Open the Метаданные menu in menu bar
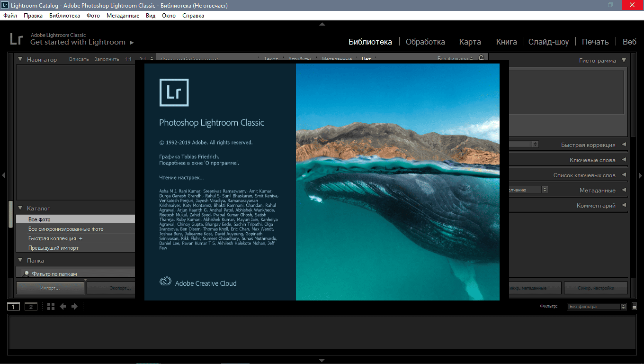644x364 pixels. pos(123,16)
